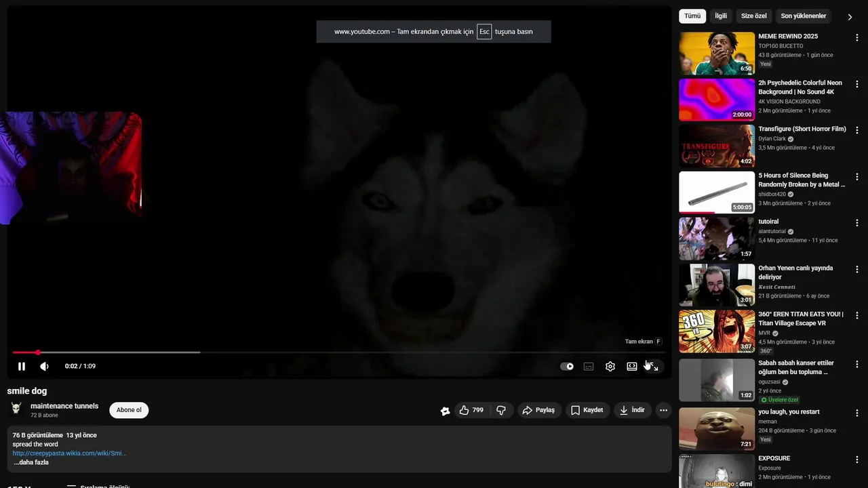Click channel name 4K VISION BACKGROUND
The height and width of the screenshot is (488, 868).
point(789,102)
